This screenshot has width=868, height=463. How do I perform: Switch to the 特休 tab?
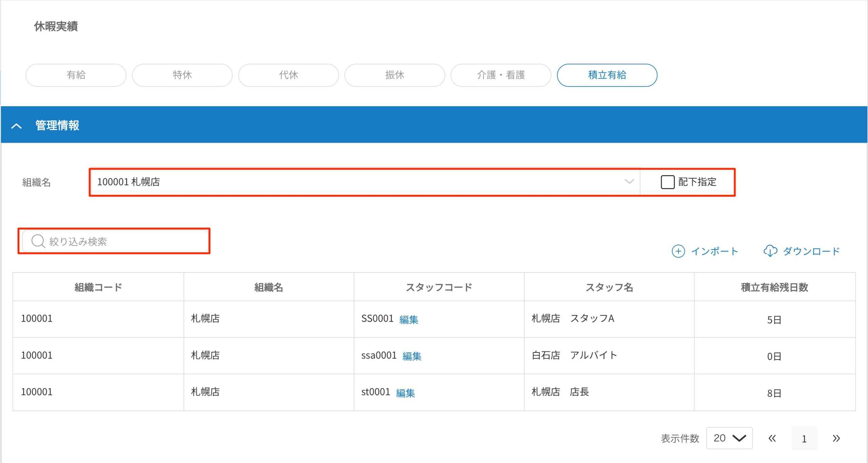click(x=182, y=75)
